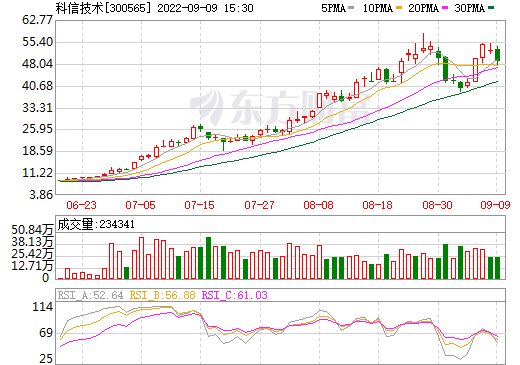Click the magenta 20PMA legend color marker
The width and height of the screenshot is (520, 365).
[445, 7]
